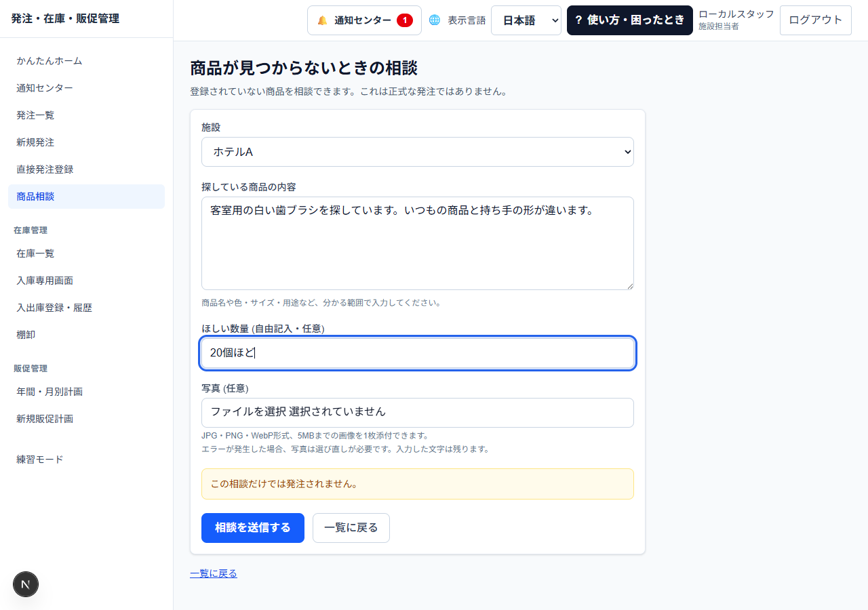The image size is (868, 610).
Task: Open 発注一覧 in sidebar
Action: click(x=86, y=115)
